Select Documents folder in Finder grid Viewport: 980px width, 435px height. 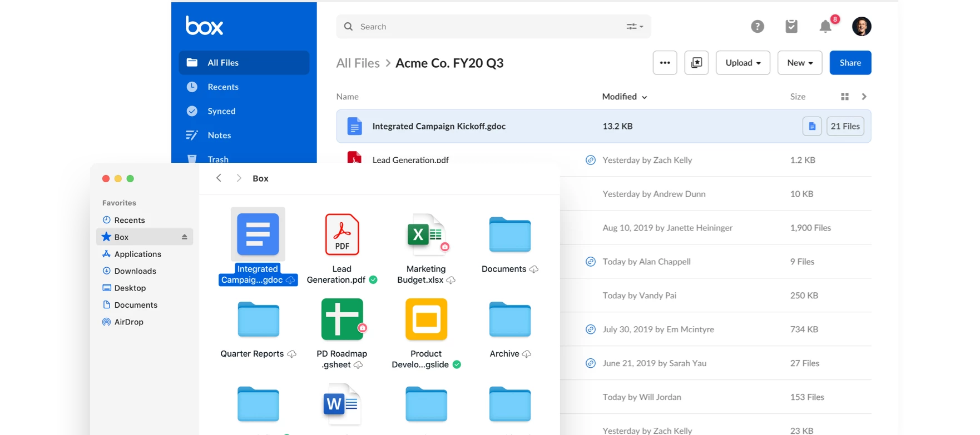[x=510, y=234]
